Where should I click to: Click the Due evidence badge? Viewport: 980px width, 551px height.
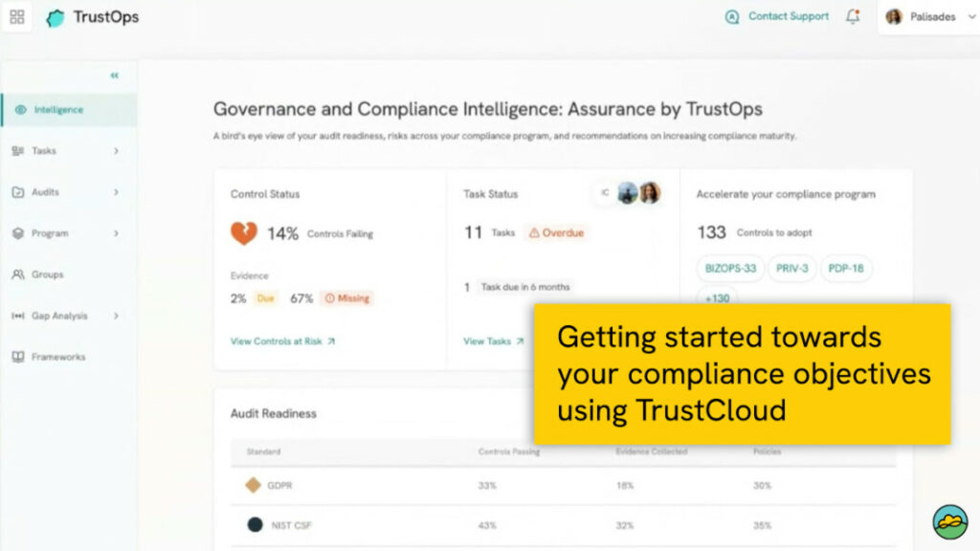click(x=266, y=298)
